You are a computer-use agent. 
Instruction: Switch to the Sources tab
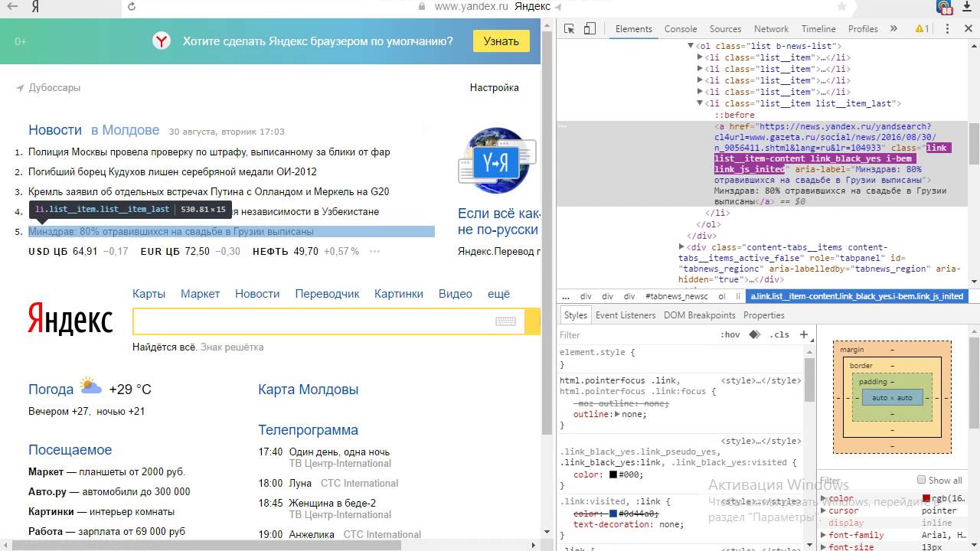(x=725, y=29)
